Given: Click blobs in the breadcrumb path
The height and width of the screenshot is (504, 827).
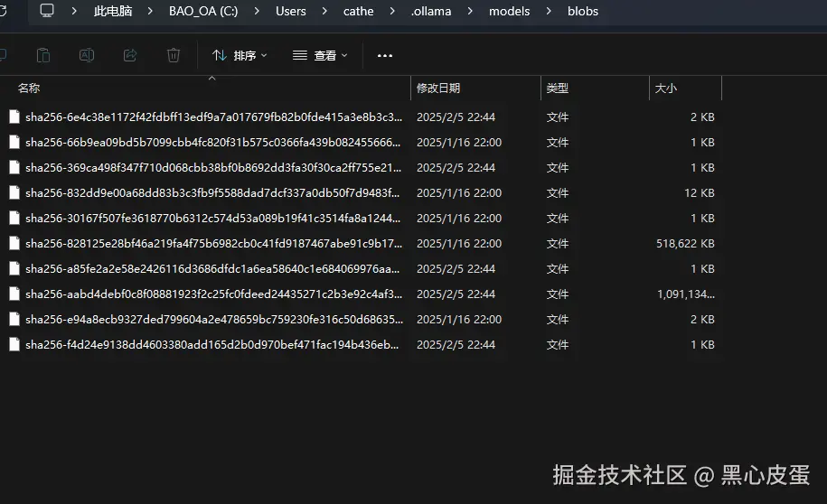Looking at the screenshot, I should click(583, 11).
